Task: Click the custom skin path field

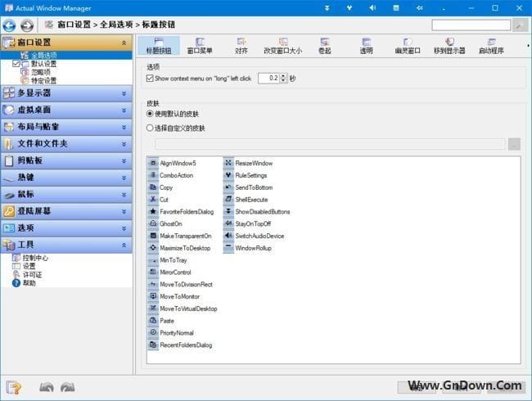Action: [330, 144]
